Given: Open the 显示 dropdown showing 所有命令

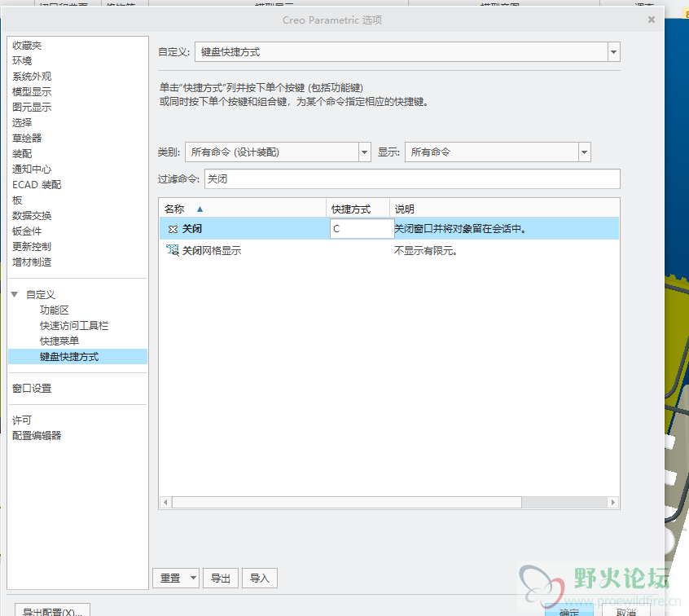Looking at the screenshot, I should 584,152.
